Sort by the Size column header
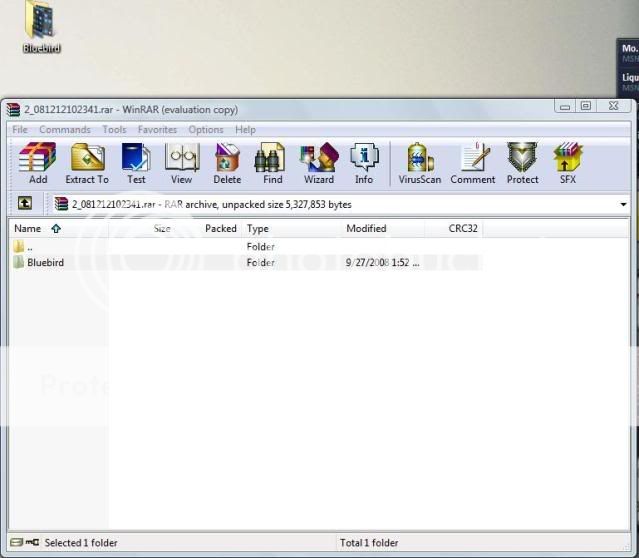Viewport: 639px width, 558px height. click(x=142, y=228)
